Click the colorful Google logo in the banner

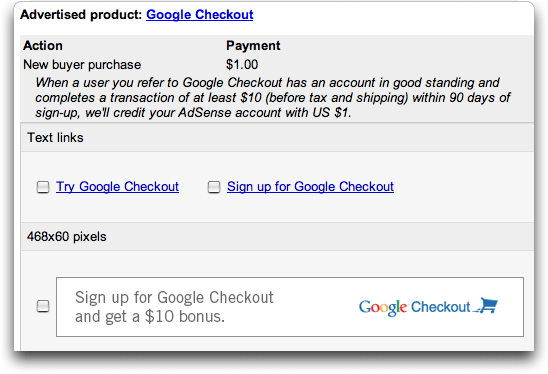coord(383,308)
